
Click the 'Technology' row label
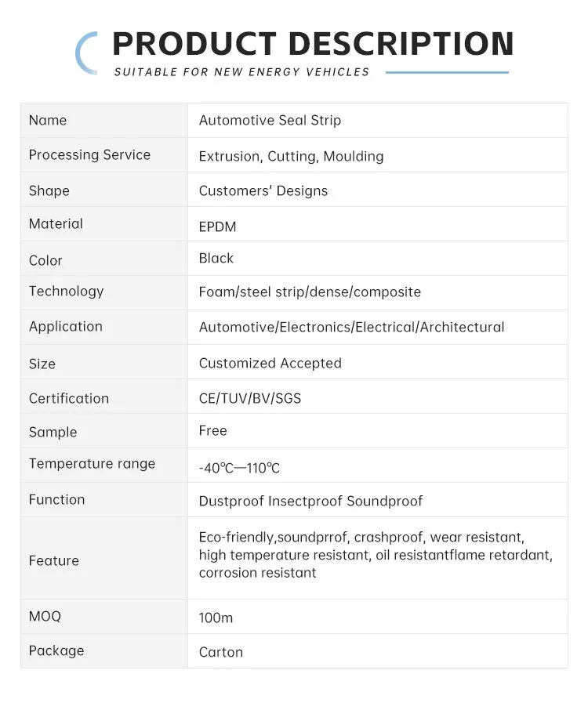[x=66, y=292]
